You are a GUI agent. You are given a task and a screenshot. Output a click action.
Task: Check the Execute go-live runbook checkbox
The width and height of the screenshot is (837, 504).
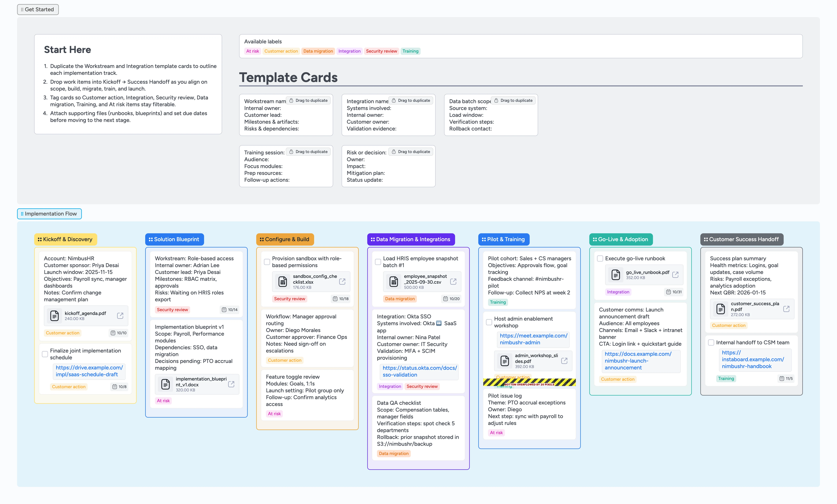pos(600,258)
